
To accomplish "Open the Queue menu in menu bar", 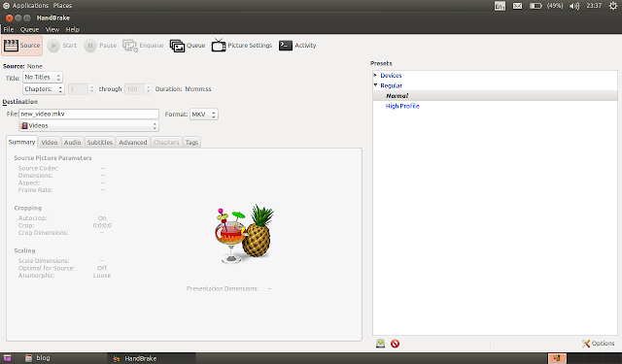I will 29,29.
